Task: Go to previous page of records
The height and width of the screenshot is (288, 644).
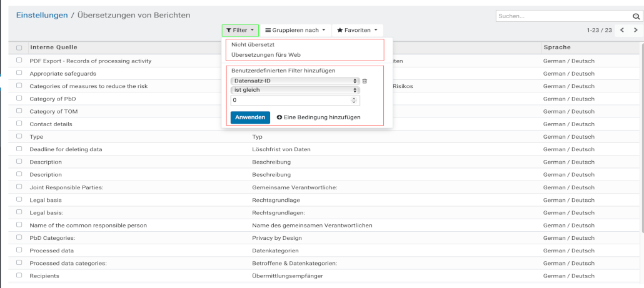Action: point(622,30)
